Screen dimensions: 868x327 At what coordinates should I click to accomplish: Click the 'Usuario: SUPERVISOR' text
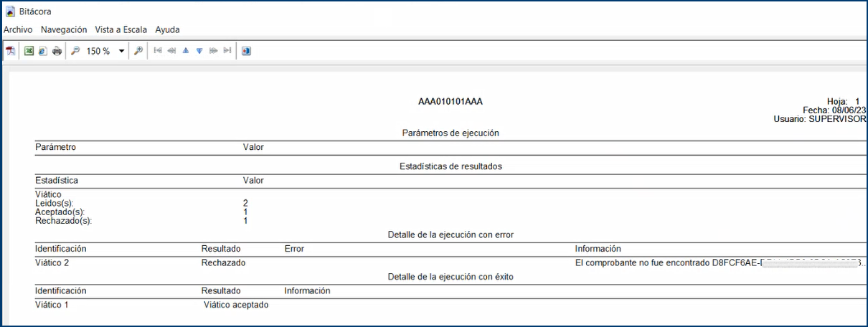pyautogui.click(x=820, y=119)
